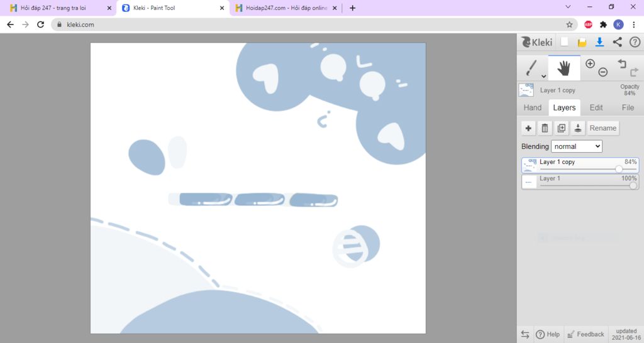This screenshot has width=644, height=343.
Task: Expand the brush tool options chevron
Action: 543,76
